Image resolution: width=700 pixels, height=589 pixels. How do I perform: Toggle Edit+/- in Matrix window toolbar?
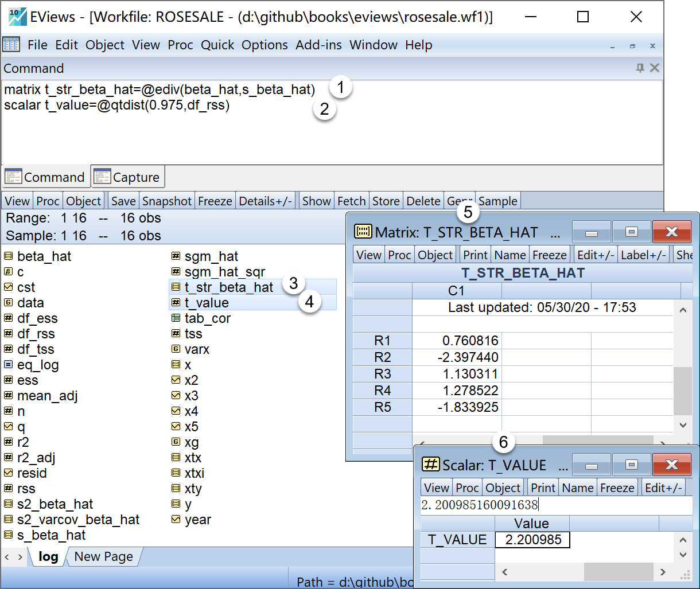(596, 255)
